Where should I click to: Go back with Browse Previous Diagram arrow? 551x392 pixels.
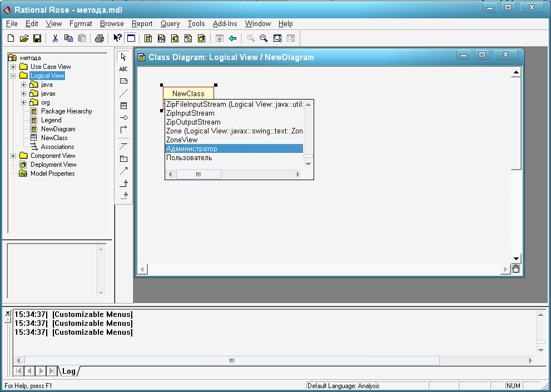232,38
